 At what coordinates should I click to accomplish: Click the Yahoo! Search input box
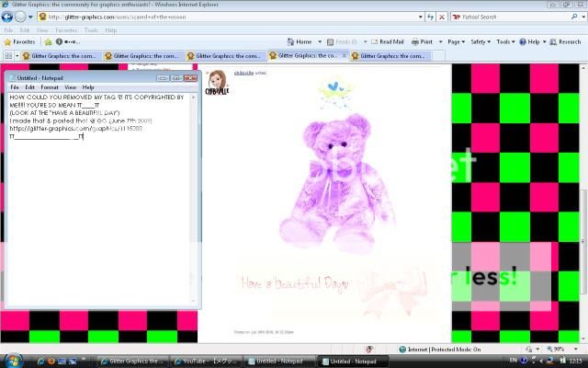click(x=519, y=17)
